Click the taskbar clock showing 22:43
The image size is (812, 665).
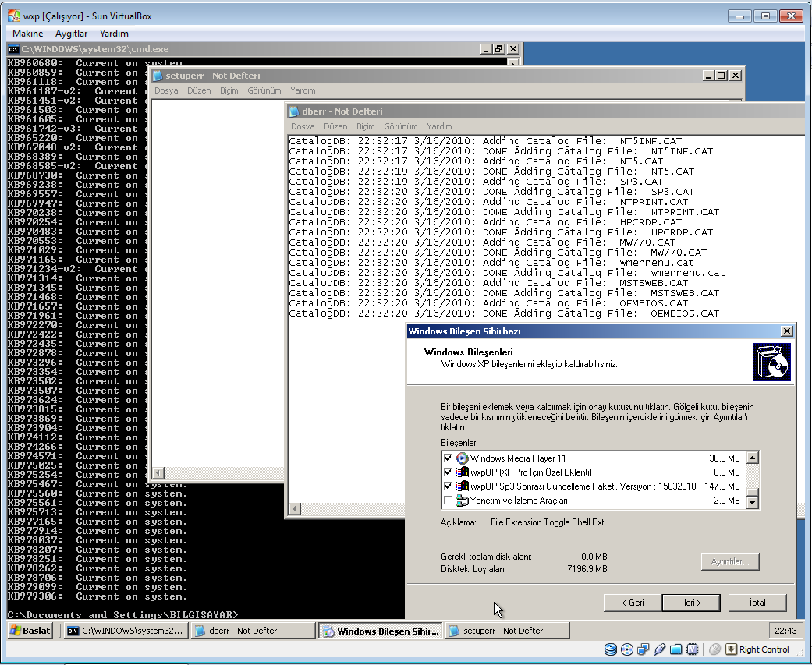(x=785, y=631)
